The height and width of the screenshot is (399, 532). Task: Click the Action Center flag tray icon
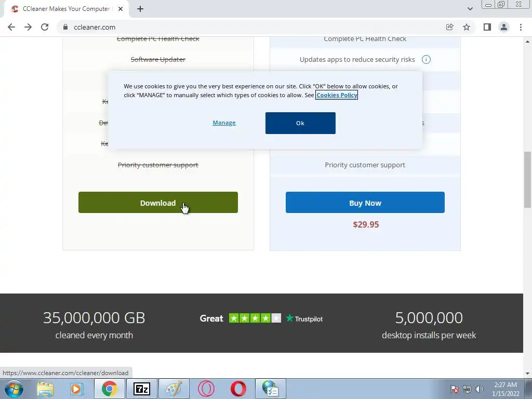[454, 389]
